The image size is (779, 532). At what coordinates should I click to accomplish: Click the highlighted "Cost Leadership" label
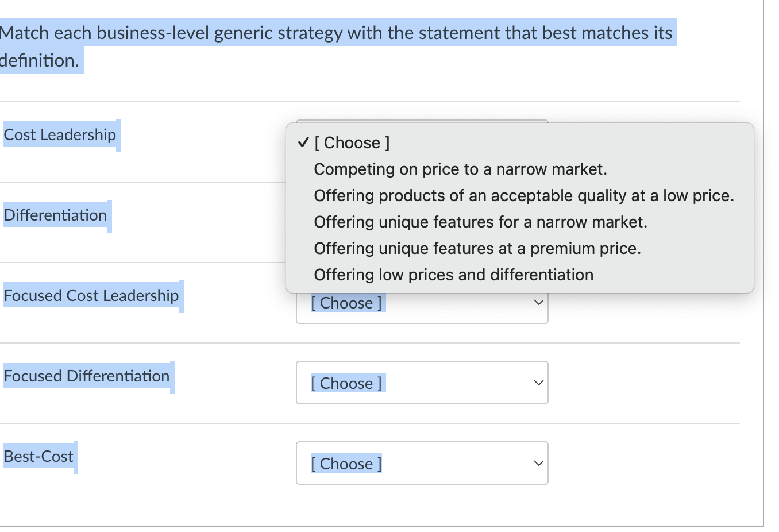coord(60,134)
